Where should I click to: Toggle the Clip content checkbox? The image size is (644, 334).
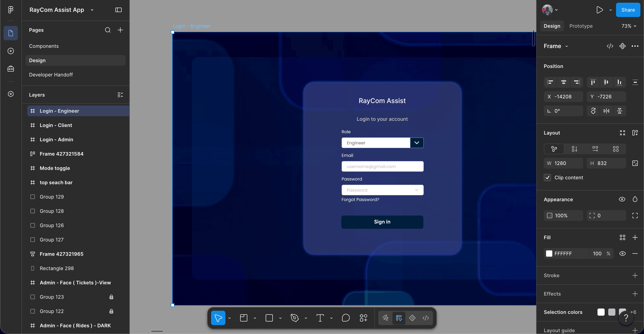(547, 178)
